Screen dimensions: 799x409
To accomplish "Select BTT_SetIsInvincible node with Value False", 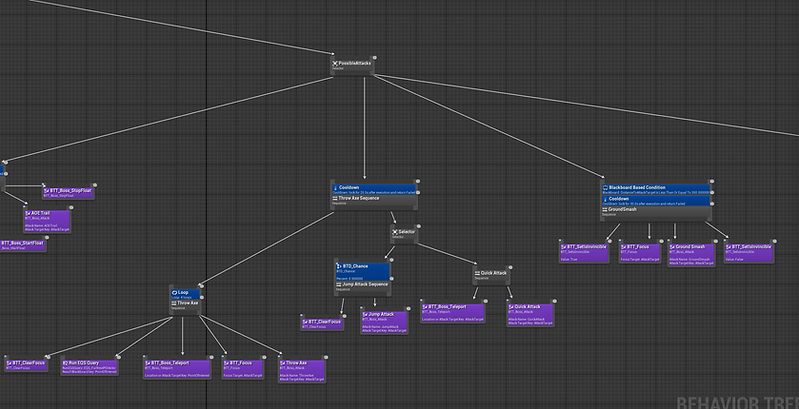I will (749, 253).
